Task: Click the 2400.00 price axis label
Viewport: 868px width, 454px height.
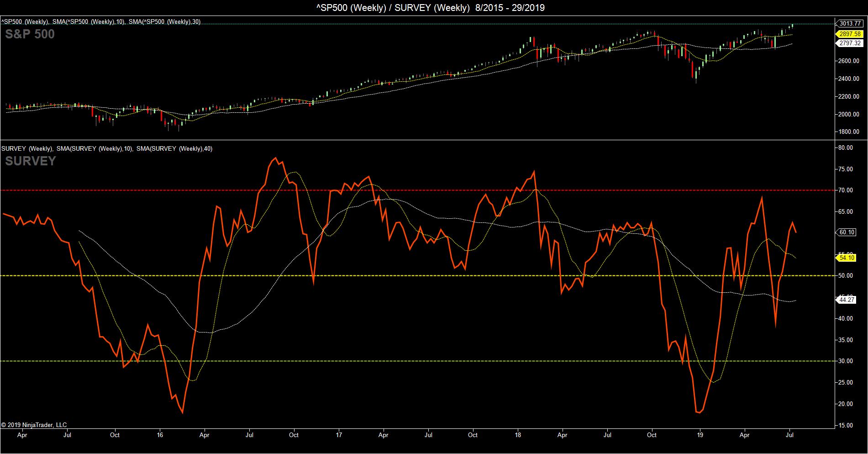Action: pyautogui.click(x=850, y=79)
